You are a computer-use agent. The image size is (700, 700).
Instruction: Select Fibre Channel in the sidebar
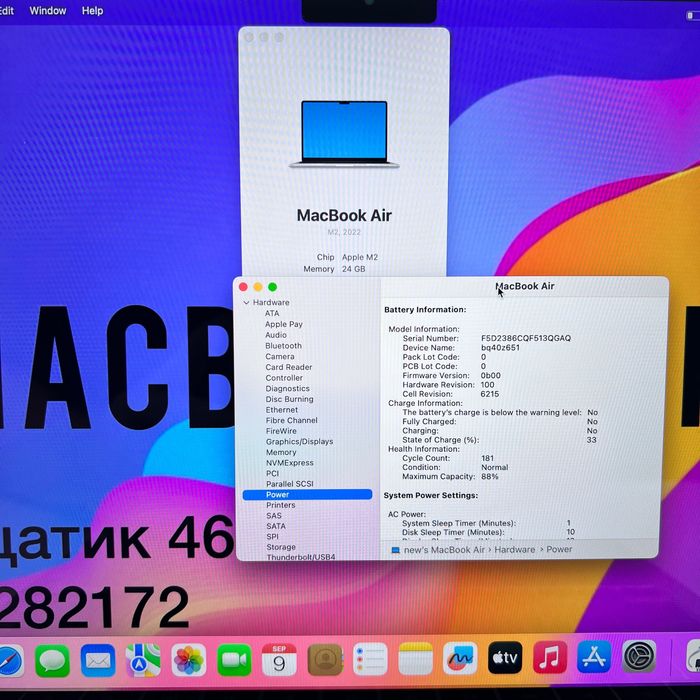coord(292,420)
